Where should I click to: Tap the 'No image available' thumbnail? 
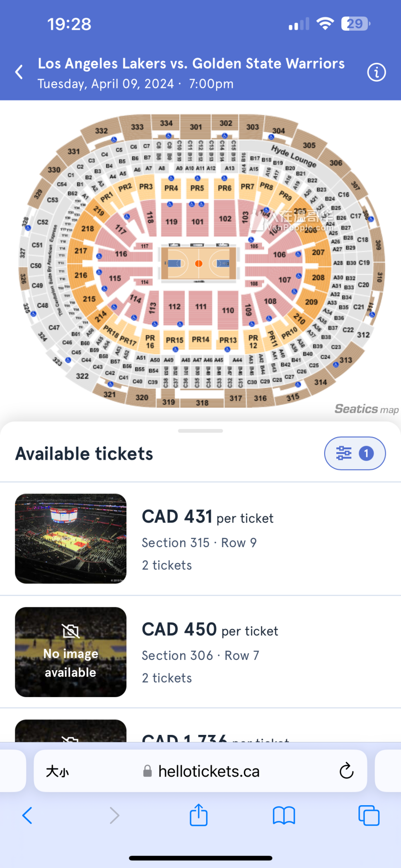tap(71, 652)
